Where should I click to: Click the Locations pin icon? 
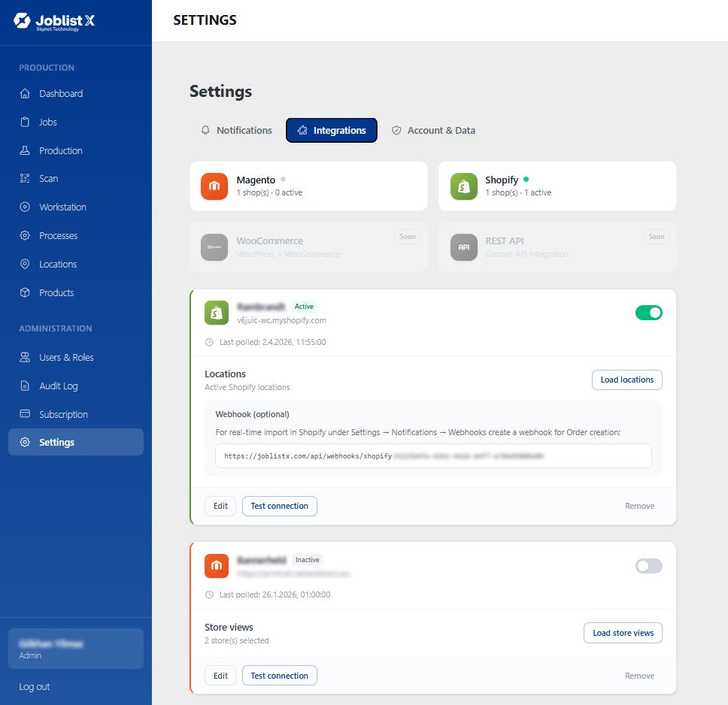point(25,264)
